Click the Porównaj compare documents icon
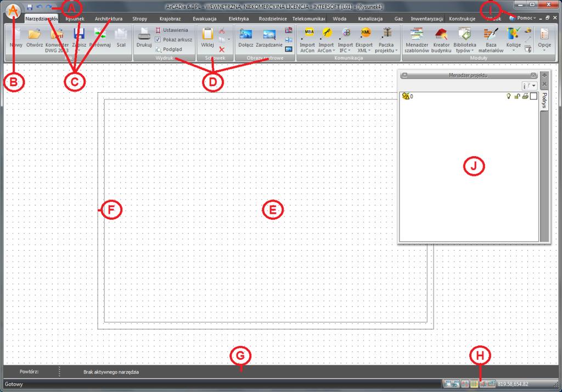This screenshot has width=562, height=392. click(100, 35)
